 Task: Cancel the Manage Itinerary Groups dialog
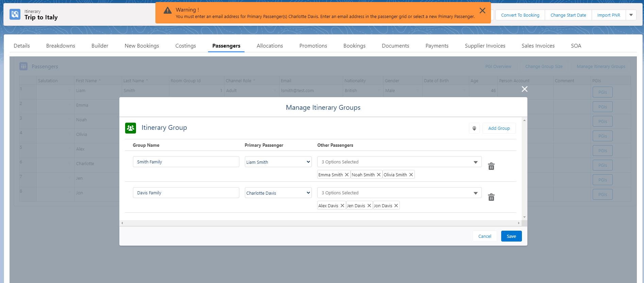coord(485,236)
